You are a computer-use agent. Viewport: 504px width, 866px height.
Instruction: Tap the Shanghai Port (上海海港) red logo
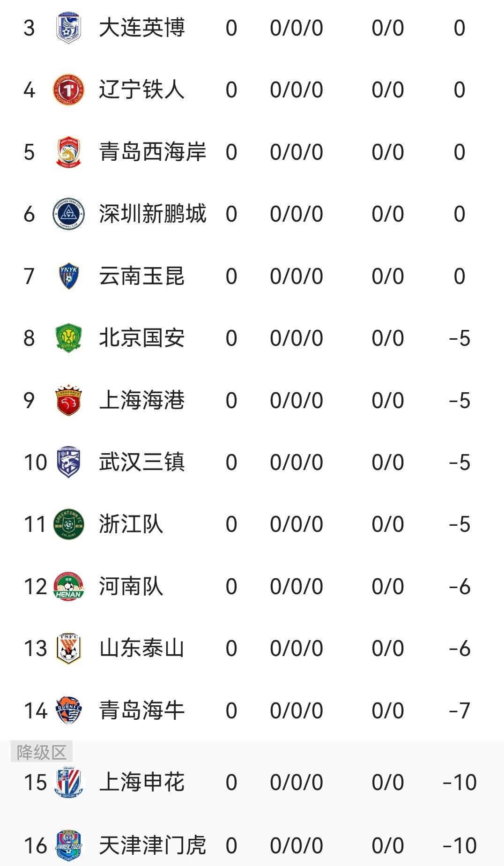(68, 400)
